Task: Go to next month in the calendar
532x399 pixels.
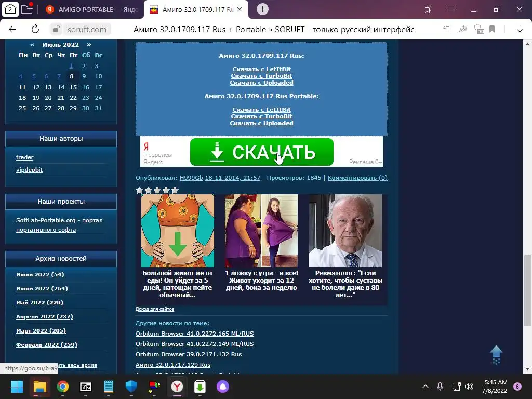Action: [89, 45]
